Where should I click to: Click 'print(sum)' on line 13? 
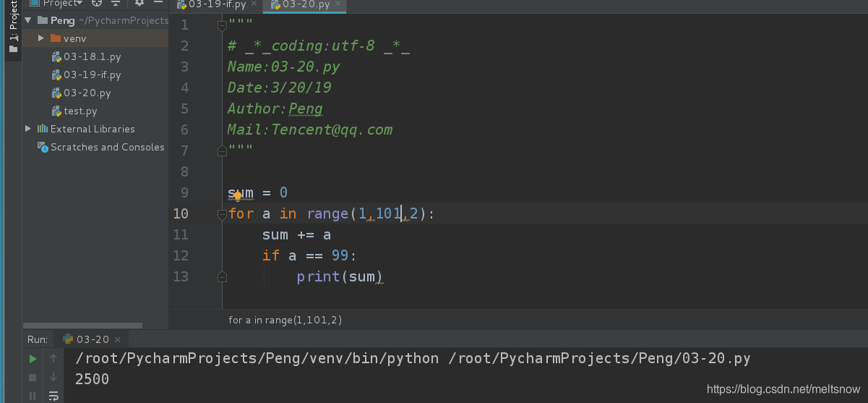click(x=339, y=276)
